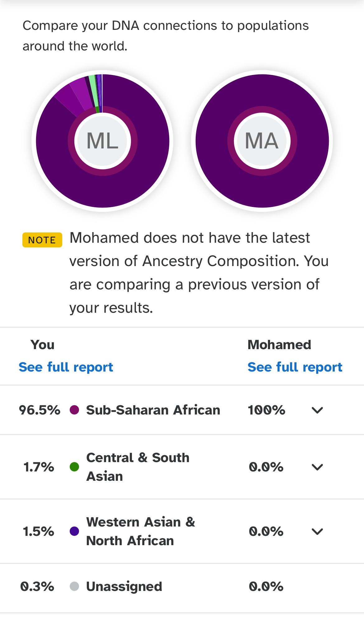Click the Central & South Asian green dot
The height and width of the screenshot is (618, 364).
(x=74, y=467)
